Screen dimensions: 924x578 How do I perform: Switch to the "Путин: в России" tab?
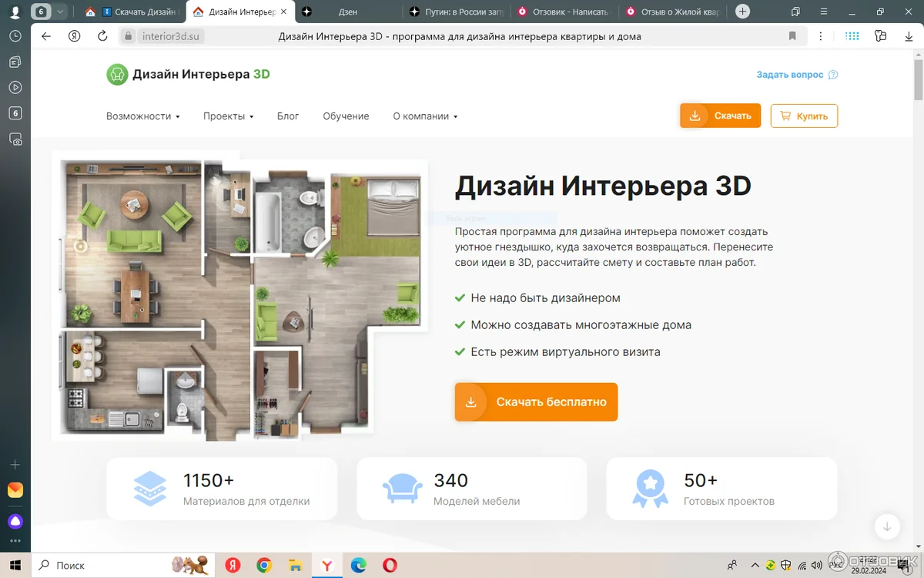point(454,12)
